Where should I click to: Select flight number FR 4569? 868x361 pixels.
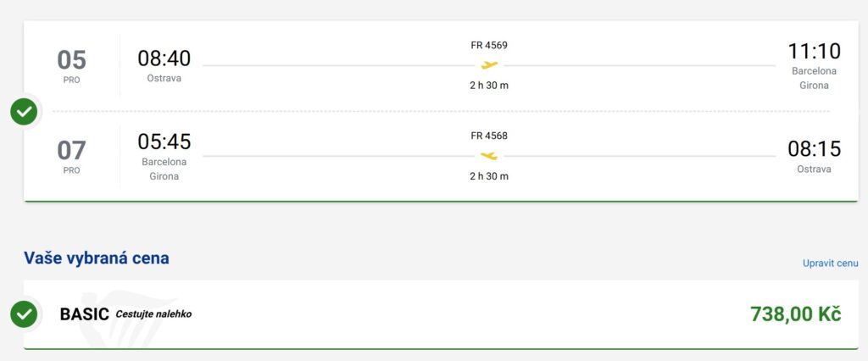tap(489, 45)
